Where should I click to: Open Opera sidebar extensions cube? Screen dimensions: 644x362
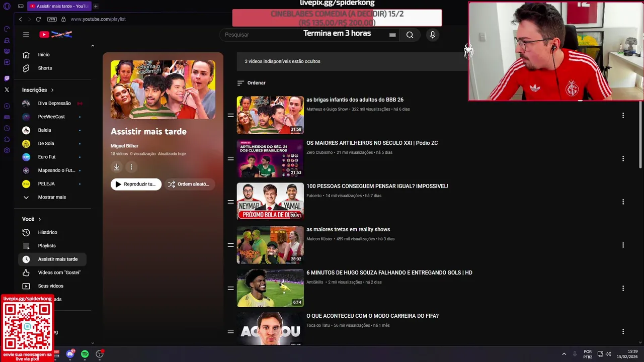tap(7, 139)
